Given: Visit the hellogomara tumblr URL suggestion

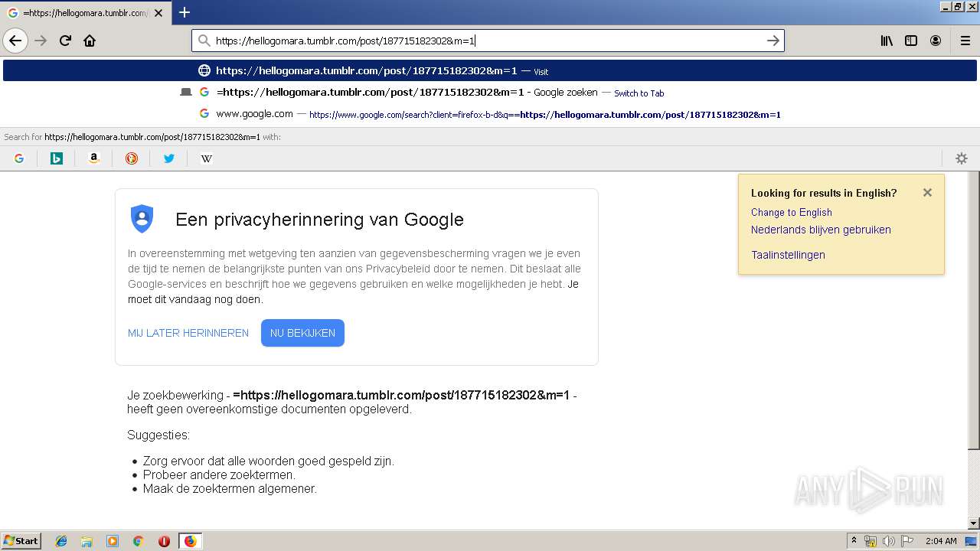Looking at the screenshot, I should (490, 70).
